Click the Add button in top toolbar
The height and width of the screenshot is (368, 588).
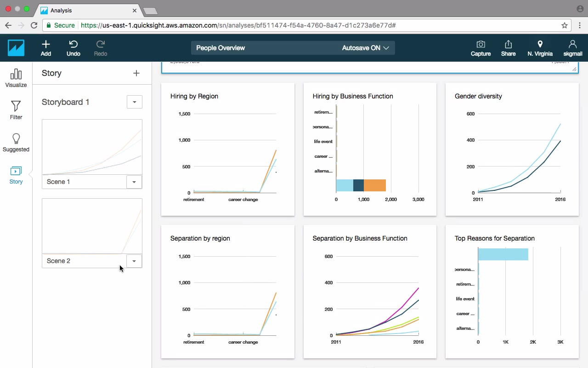(x=46, y=48)
